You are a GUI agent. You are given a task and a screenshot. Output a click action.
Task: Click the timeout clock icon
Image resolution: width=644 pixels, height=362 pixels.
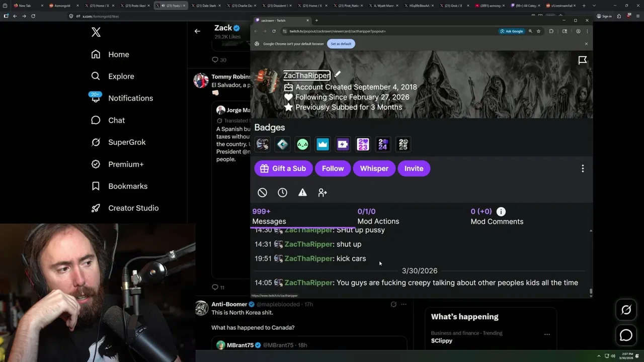(x=282, y=193)
